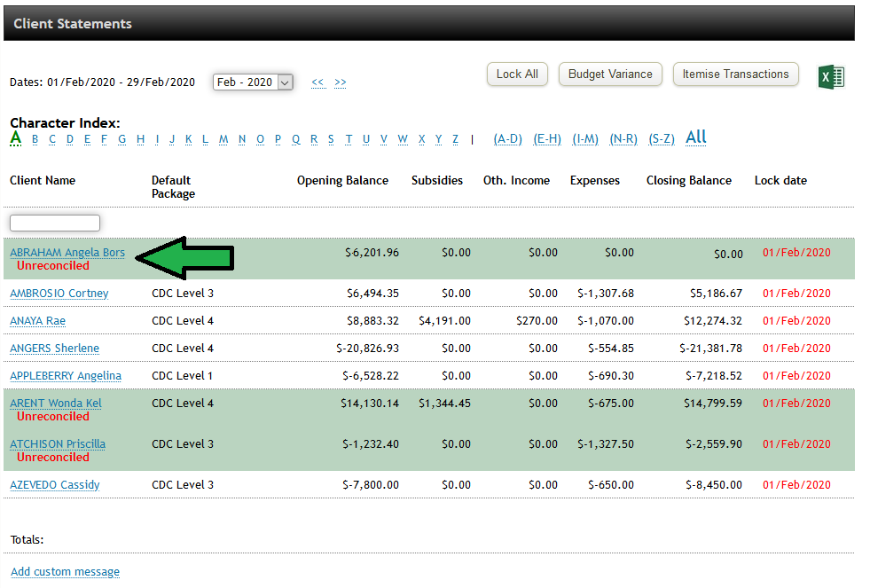Open ARENT Wonda Kel statement
Image resolution: width=870 pixels, height=588 pixels.
[x=56, y=404]
